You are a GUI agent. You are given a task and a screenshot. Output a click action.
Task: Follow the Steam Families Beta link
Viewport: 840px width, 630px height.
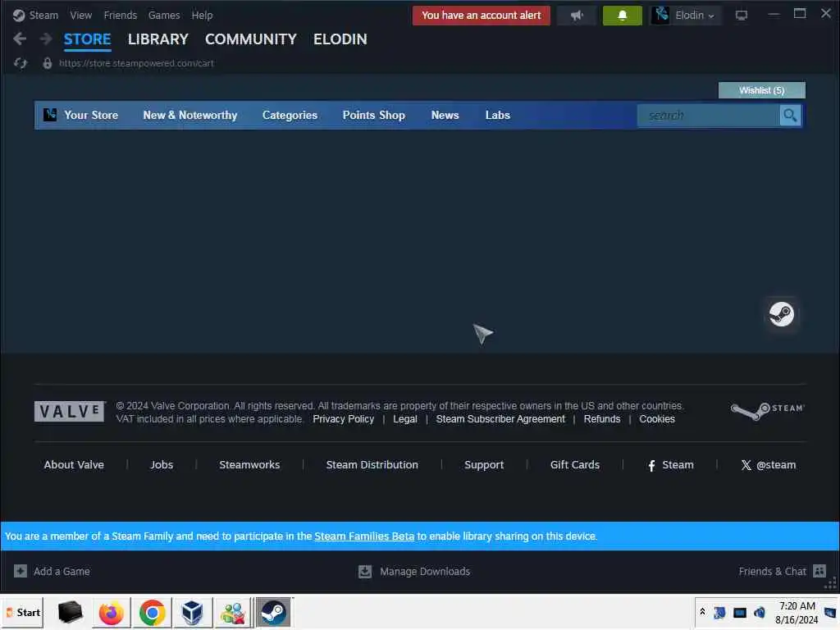coord(364,536)
